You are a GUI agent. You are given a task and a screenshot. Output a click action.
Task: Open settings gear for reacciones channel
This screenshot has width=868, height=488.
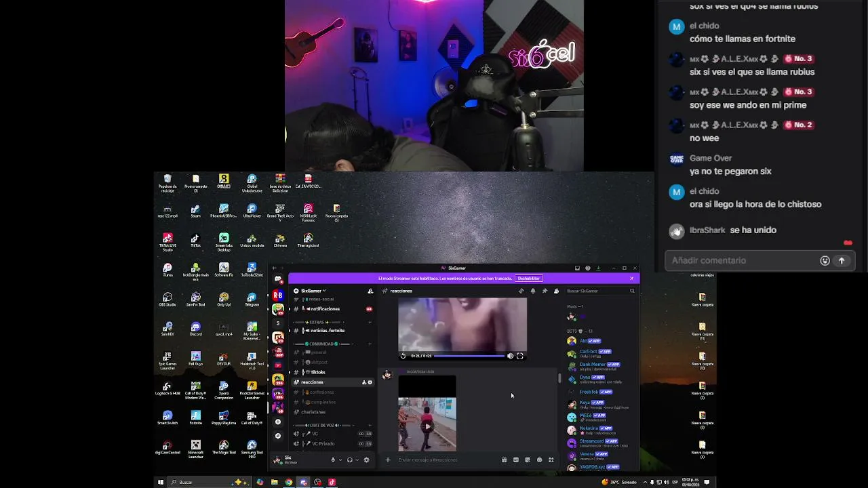(x=370, y=382)
